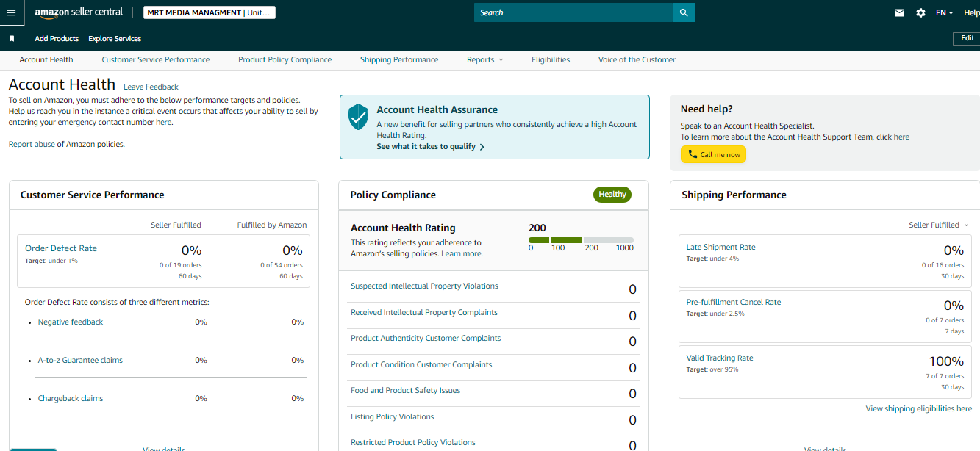Image resolution: width=980 pixels, height=451 pixels.
Task: Open Restricted Product Policy Violations
Action: tap(413, 442)
